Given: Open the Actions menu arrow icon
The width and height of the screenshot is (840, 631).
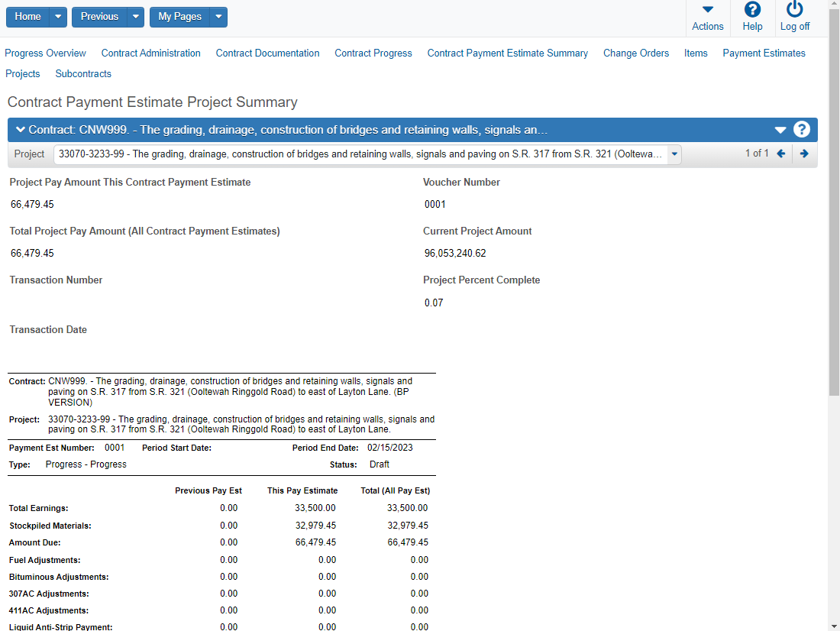Looking at the screenshot, I should coord(708,9).
